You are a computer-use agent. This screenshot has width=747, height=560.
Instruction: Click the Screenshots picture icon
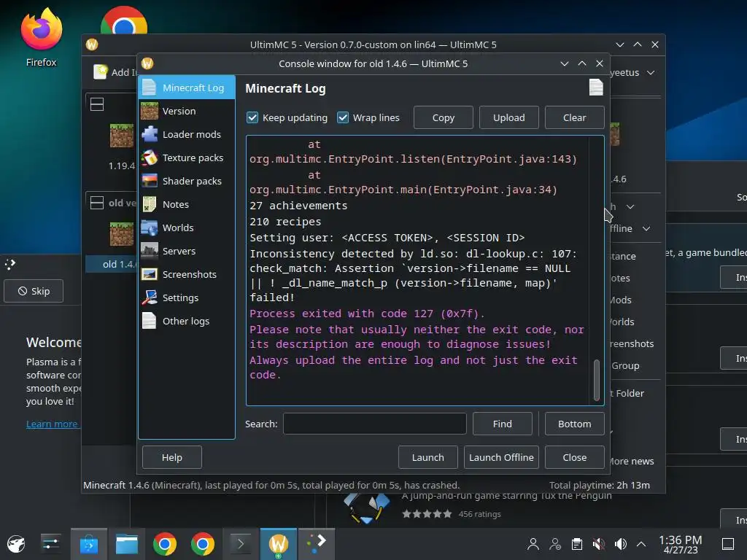click(x=150, y=274)
